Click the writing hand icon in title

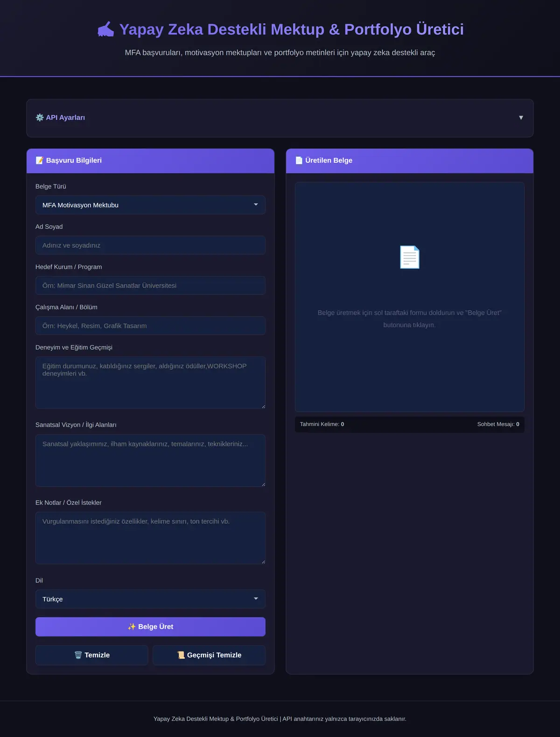point(105,29)
